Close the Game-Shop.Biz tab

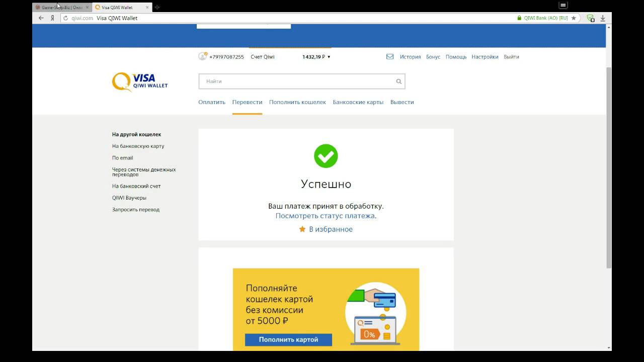[x=87, y=8]
